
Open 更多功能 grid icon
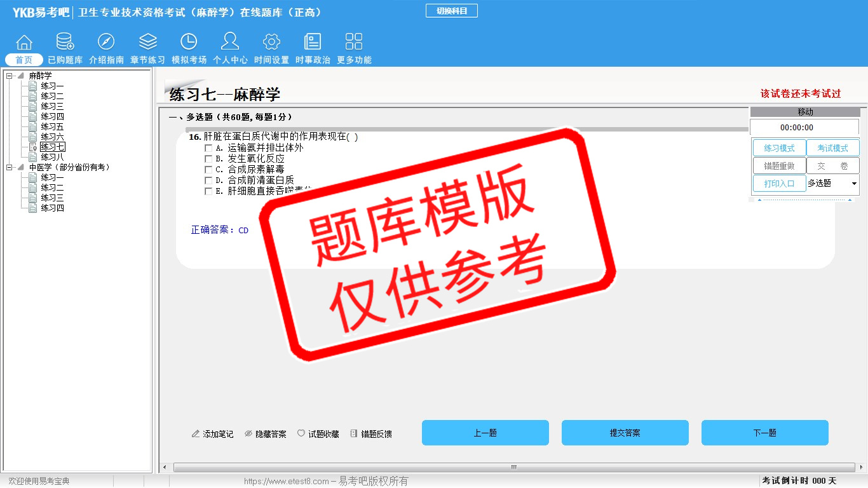354,42
